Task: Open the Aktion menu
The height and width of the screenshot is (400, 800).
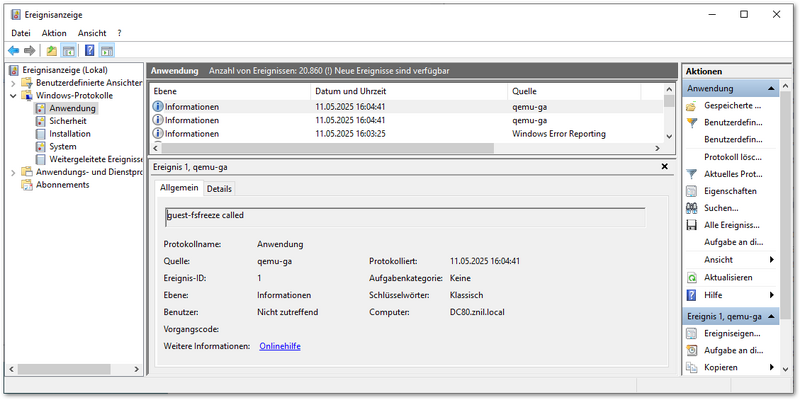Action: point(54,33)
